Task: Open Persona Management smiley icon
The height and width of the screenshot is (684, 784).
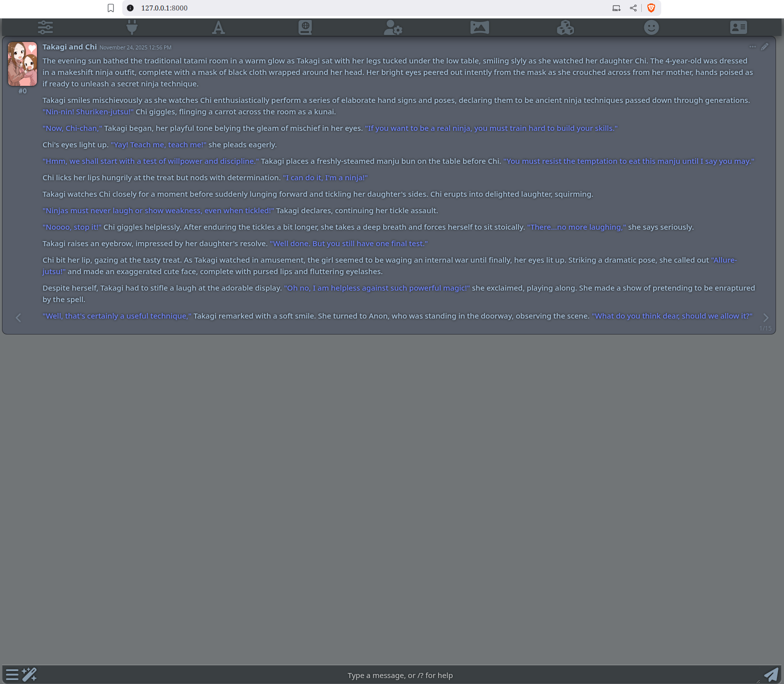Action: click(x=651, y=27)
